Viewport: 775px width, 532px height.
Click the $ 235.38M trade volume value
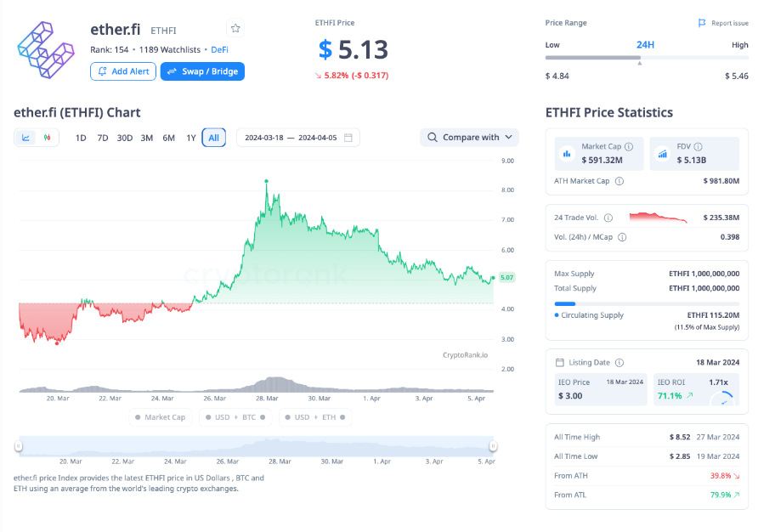point(721,218)
